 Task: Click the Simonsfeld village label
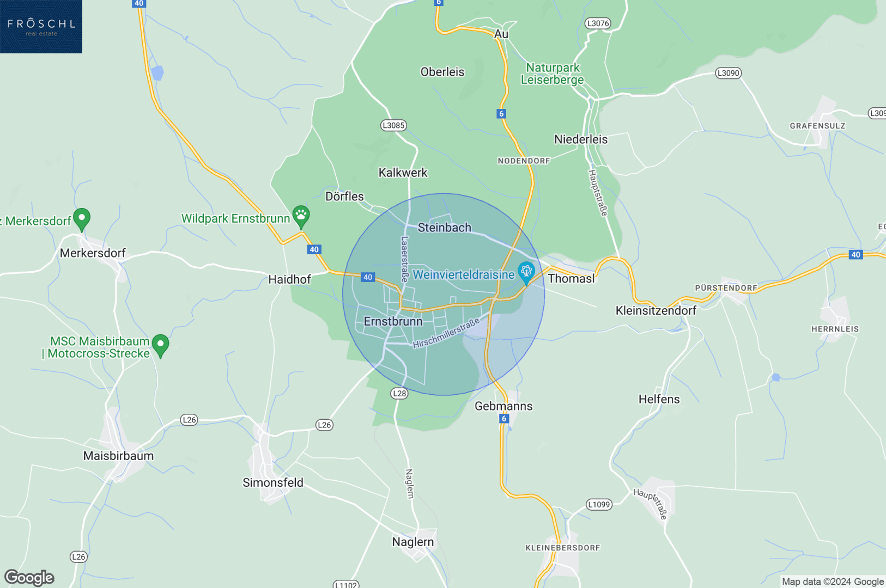[273, 482]
